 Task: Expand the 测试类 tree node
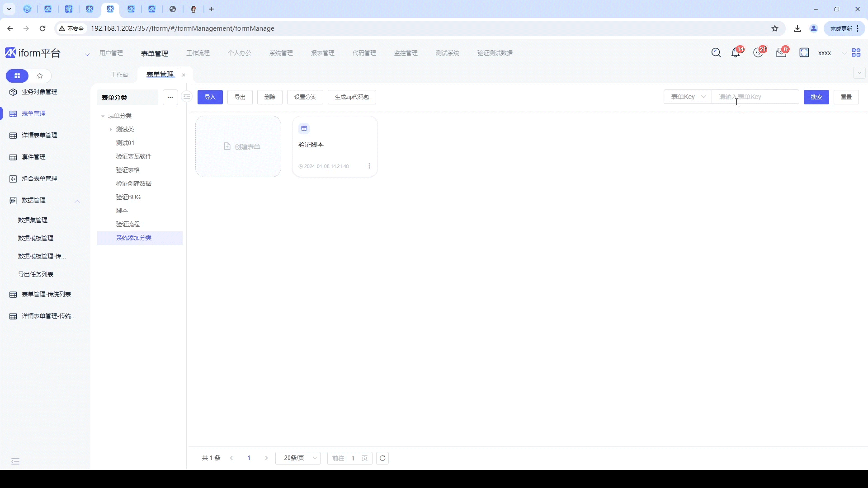111,129
